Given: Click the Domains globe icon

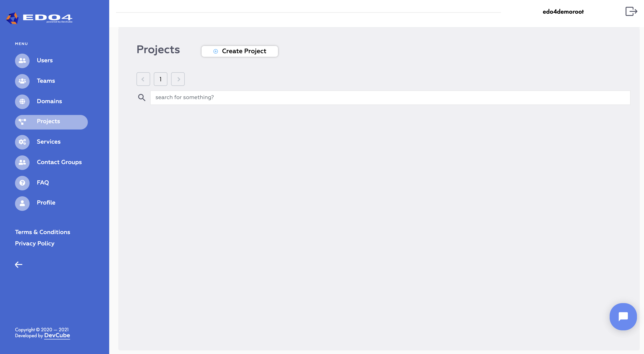Looking at the screenshot, I should coord(22,101).
